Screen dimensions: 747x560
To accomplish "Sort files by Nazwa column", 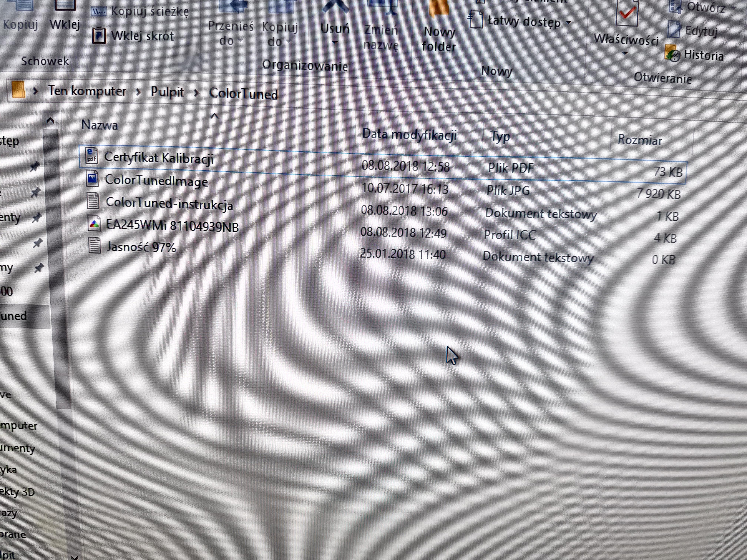I will tap(100, 126).
